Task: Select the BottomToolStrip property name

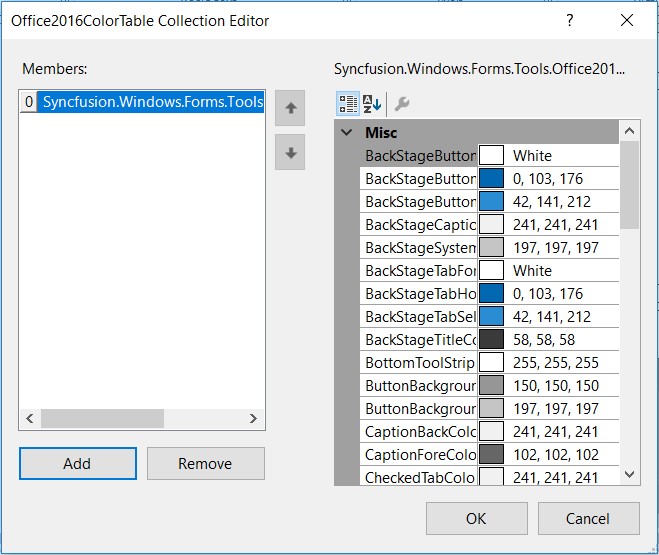Action: tap(419, 362)
